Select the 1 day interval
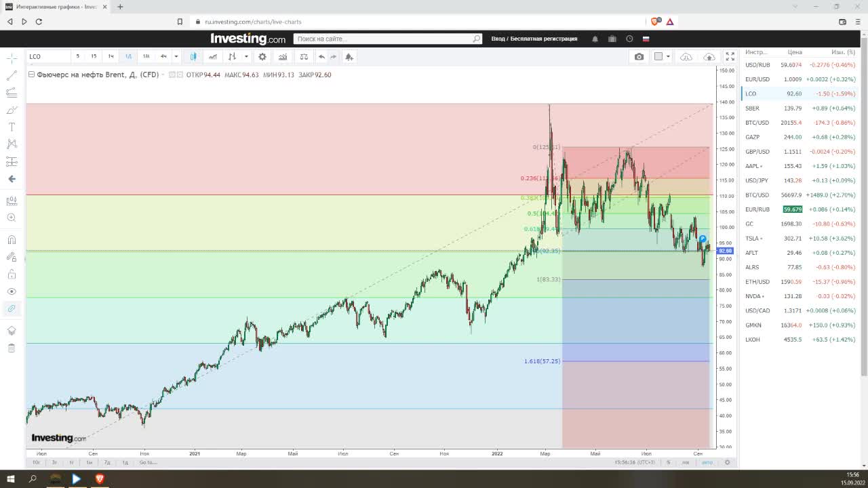Viewport: 868px width, 488px height. click(128, 56)
